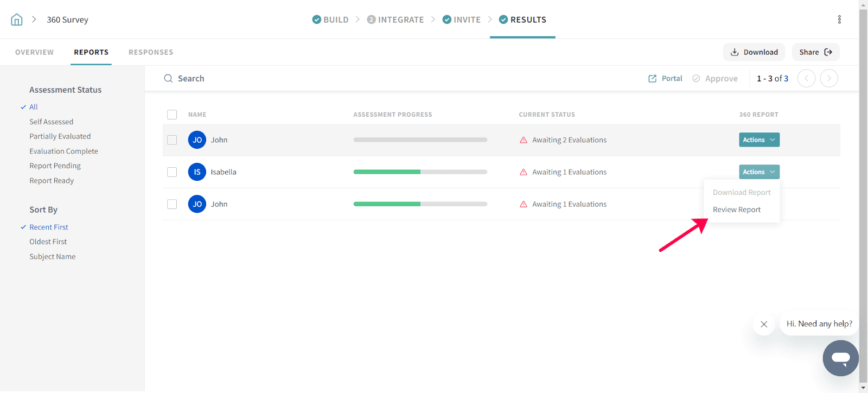Switch to the Responses tab
The height and width of the screenshot is (393, 868).
coord(151,52)
